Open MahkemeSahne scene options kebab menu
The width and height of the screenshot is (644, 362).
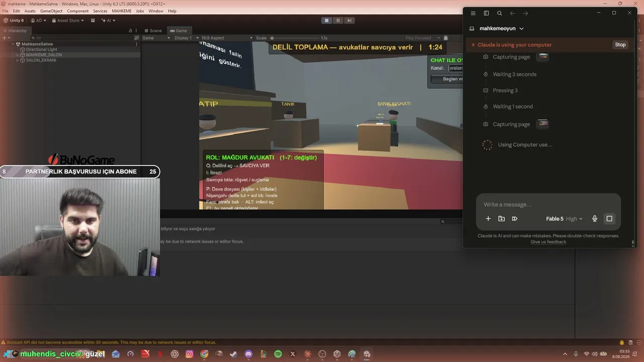point(136,44)
